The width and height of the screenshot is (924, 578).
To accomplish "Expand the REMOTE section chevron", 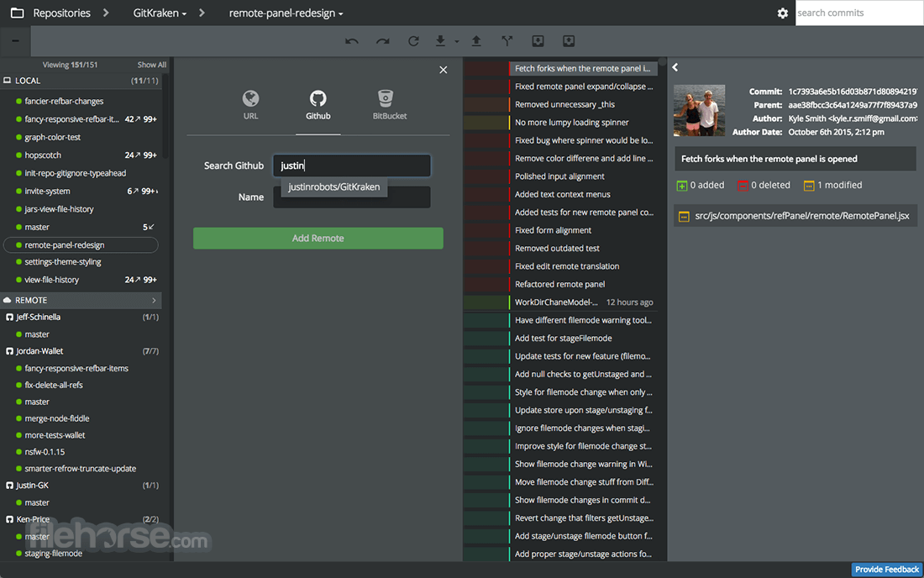I will tap(154, 301).
